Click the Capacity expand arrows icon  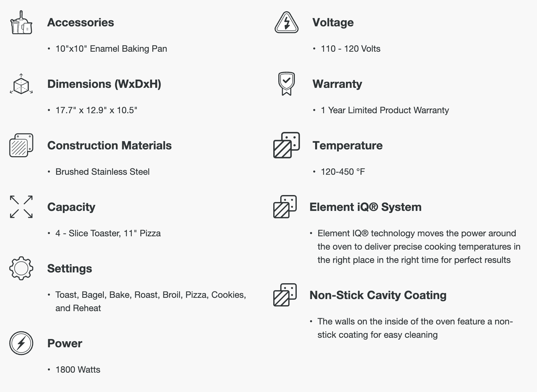click(21, 207)
